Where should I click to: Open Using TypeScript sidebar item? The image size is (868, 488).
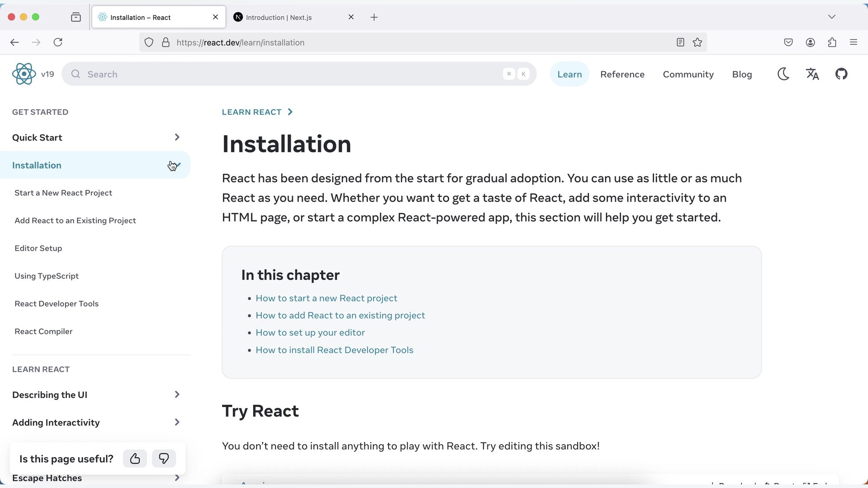pyautogui.click(x=47, y=276)
